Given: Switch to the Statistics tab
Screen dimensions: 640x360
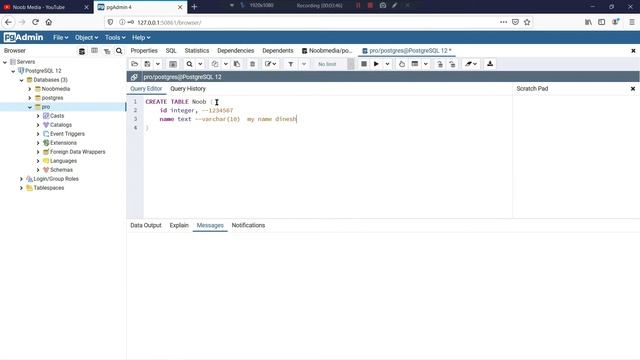Looking at the screenshot, I should [197, 51].
